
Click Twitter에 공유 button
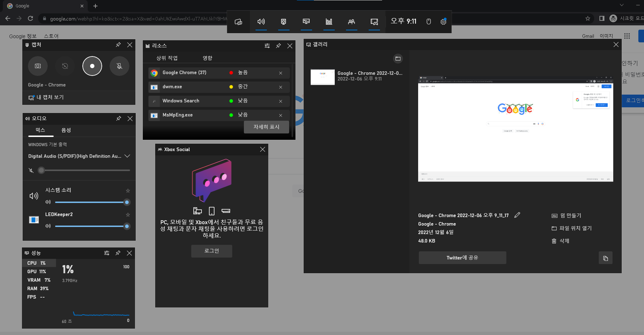pyautogui.click(x=462, y=258)
